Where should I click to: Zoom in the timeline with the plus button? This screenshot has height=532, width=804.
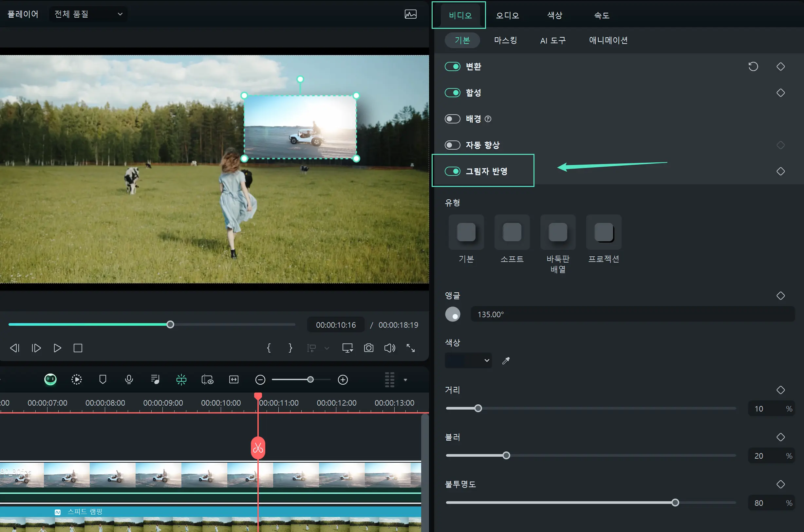click(x=343, y=380)
